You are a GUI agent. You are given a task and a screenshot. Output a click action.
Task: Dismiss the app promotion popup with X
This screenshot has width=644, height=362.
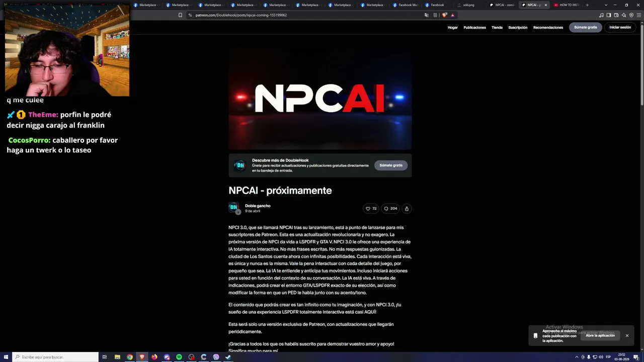click(x=627, y=335)
